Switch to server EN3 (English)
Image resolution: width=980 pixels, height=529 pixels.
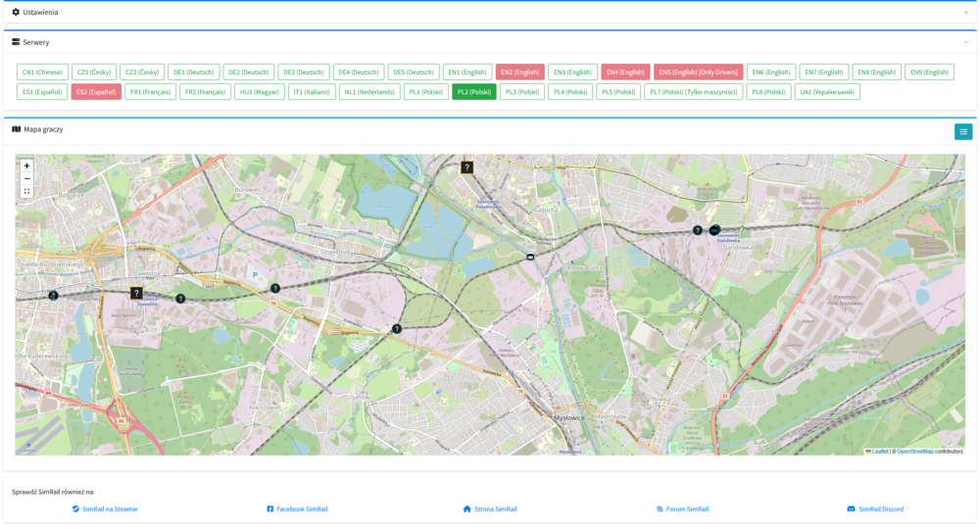pyautogui.click(x=572, y=72)
